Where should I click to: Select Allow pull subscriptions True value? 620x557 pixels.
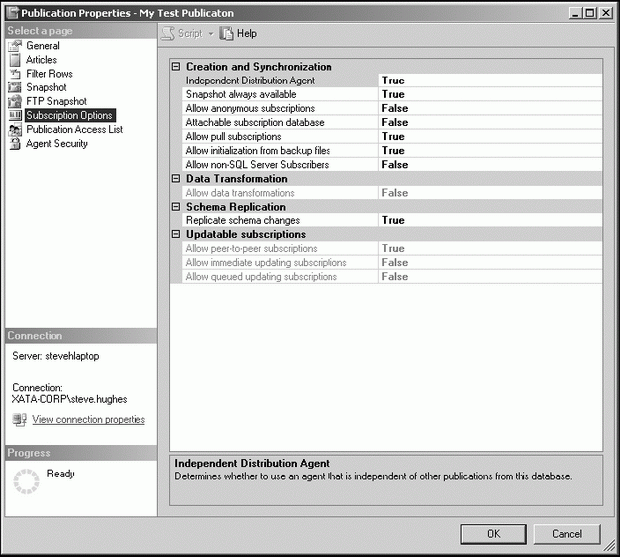point(490,137)
